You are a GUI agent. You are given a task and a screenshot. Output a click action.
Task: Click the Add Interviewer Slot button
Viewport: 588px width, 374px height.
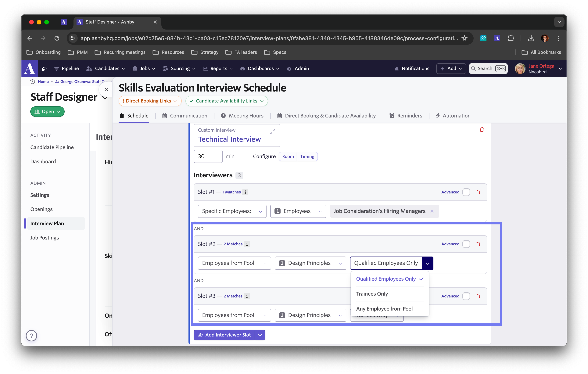coord(224,335)
